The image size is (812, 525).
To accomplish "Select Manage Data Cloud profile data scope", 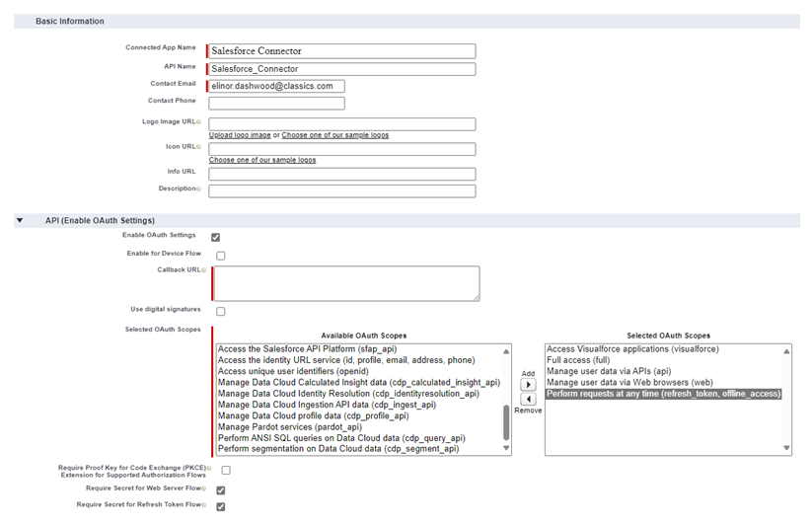I will pos(359,415).
